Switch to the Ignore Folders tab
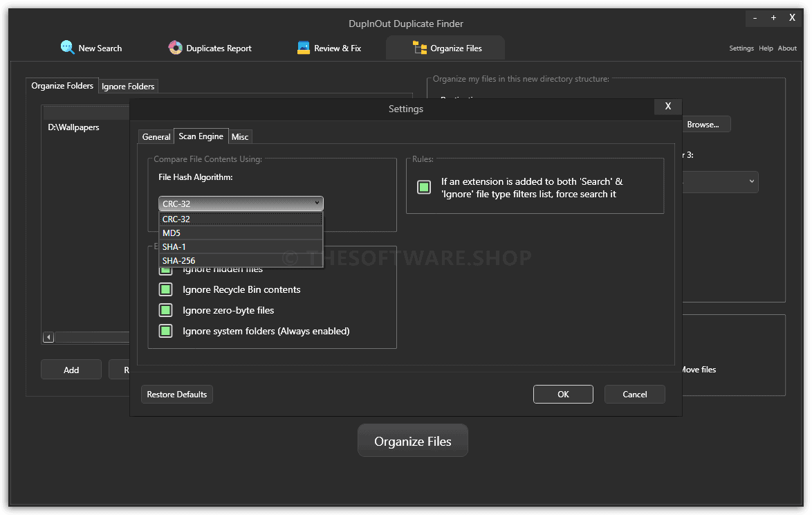The width and height of the screenshot is (812, 515). coord(128,86)
